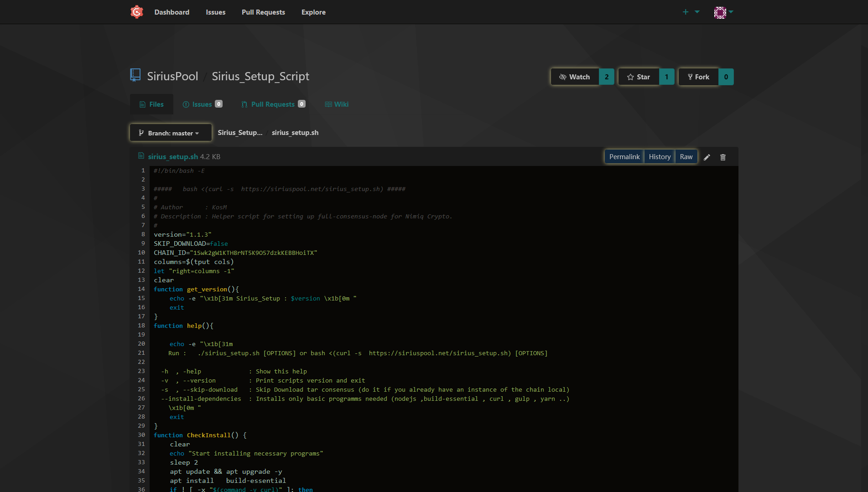Viewport: 868px width, 492px height.
Task: Click the SKIP_DOWNLOAD=false line
Action: click(191, 243)
